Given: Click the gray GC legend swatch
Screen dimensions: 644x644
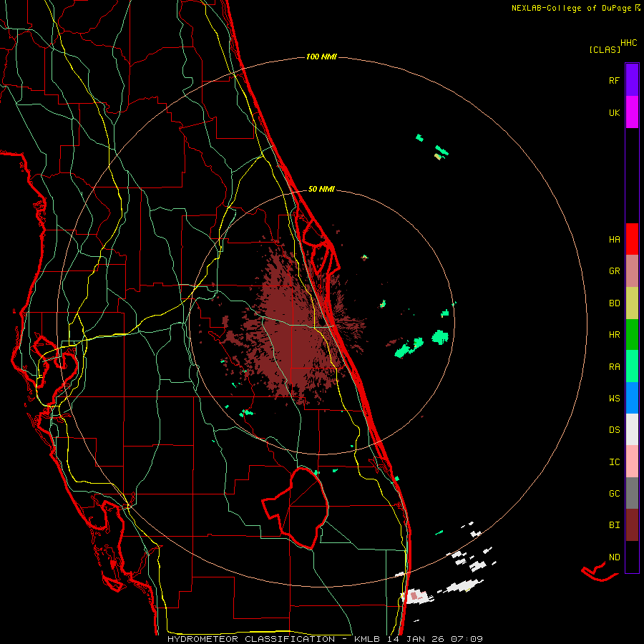Looking at the screenshot, I should (632, 493).
